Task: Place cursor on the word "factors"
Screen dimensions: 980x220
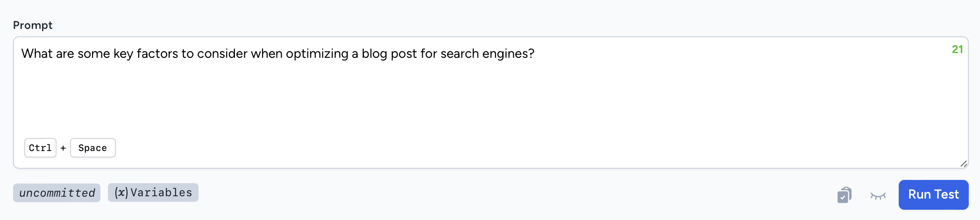Action: tap(157, 54)
